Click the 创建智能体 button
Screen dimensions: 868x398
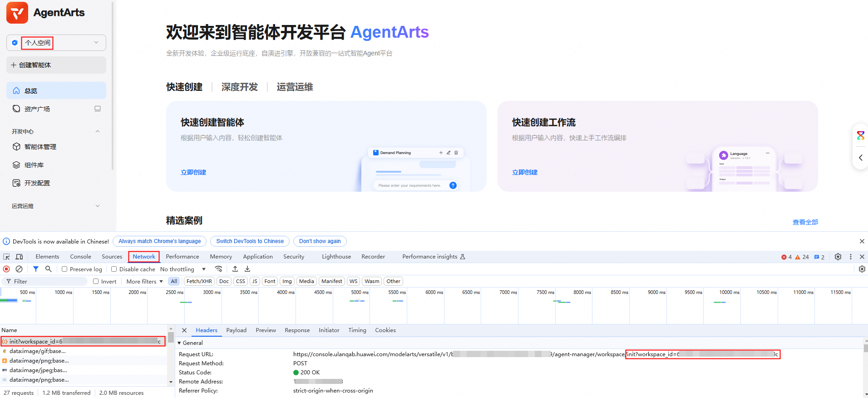56,65
